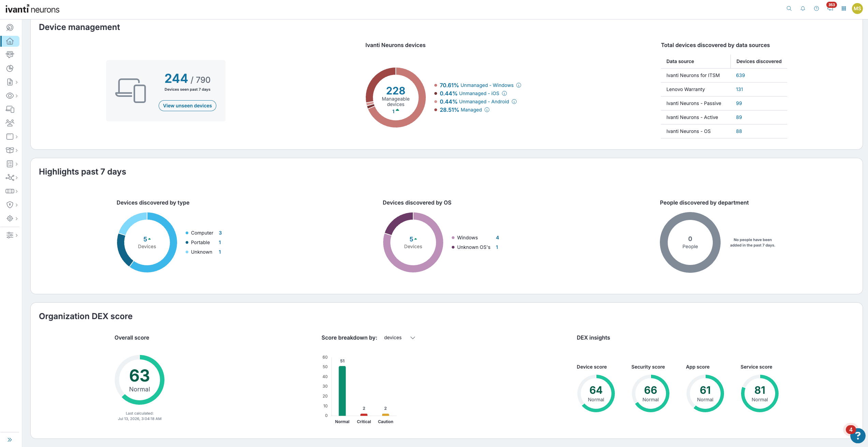Open the open-box package icon in sidebar
The width and height of the screenshot is (868, 447).
[x=10, y=150]
